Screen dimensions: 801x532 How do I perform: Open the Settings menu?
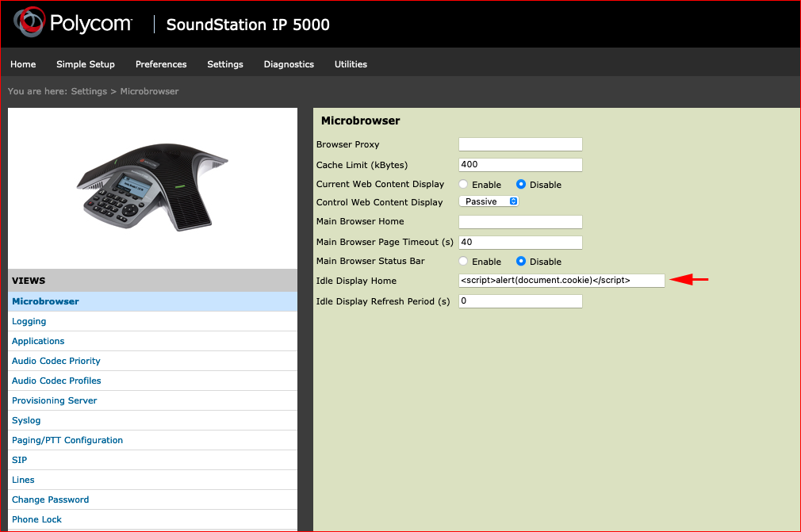click(x=224, y=64)
